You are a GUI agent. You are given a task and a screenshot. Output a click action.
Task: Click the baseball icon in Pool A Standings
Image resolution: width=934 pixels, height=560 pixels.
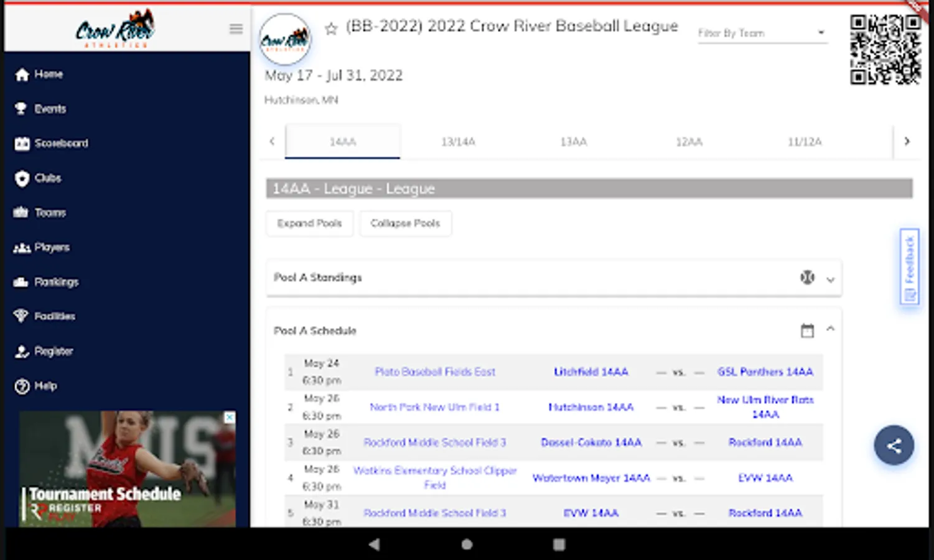807,278
